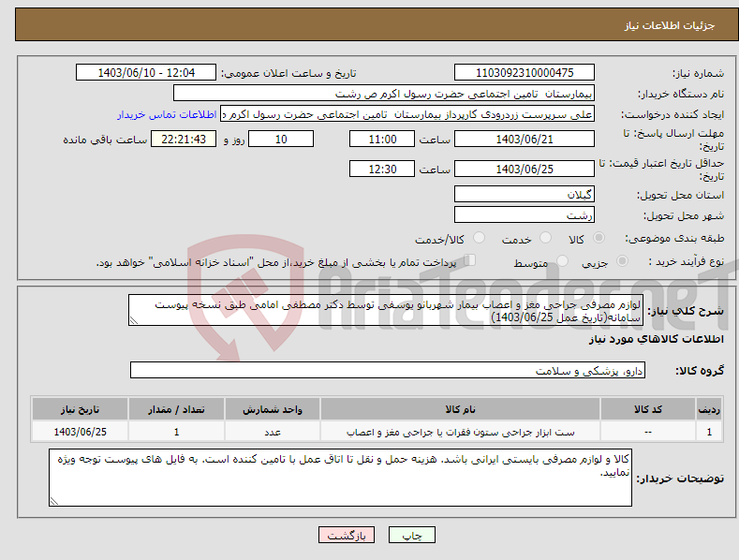Click the item code cell showing --
This screenshot has height=560, width=739.
[647, 432]
